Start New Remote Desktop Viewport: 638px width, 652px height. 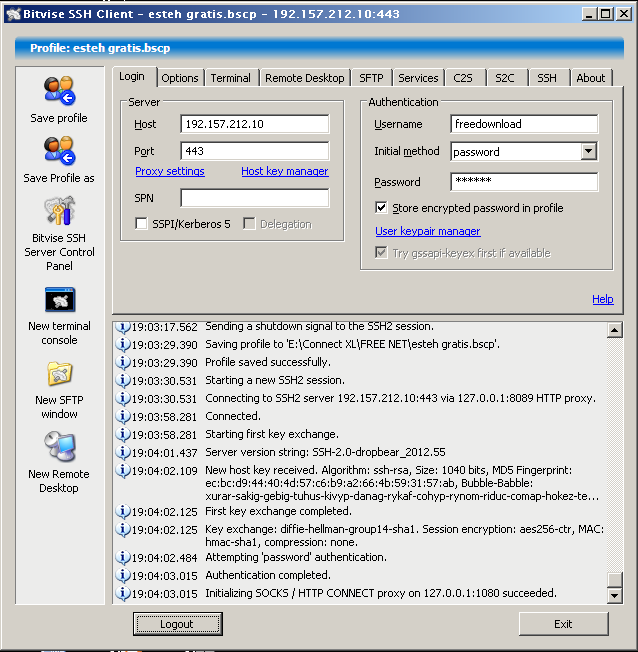(x=60, y=447)
